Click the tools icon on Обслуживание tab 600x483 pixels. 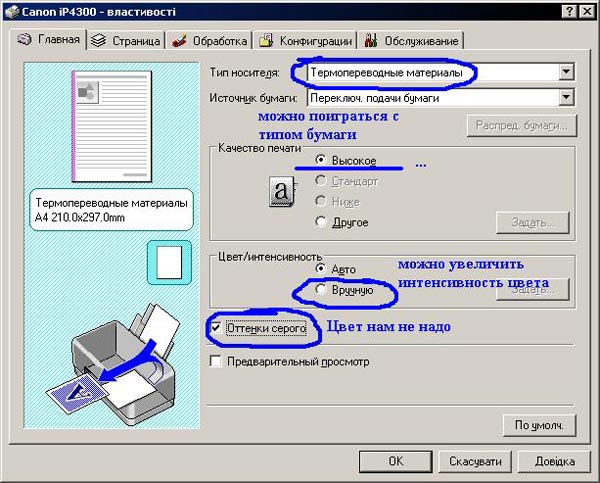point(371,40)
